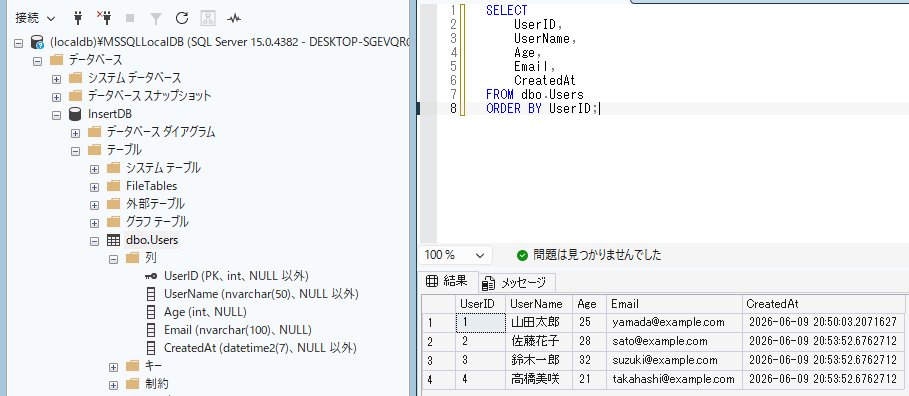The image size is (909, 396).
Task: Select the server database cylinder icon
Action: click(38, 42)
